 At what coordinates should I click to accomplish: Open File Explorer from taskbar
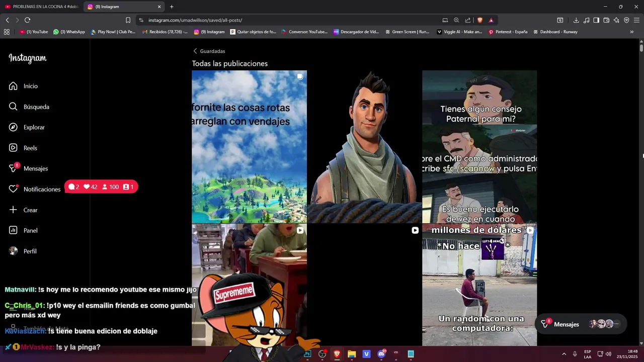pos(352,354)
